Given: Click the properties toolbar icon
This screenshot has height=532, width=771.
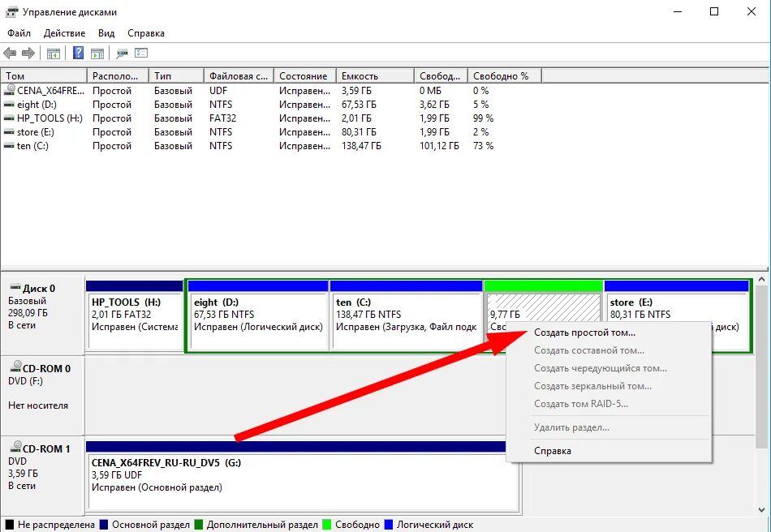Looking at the screenshot, I should point(140,53).
